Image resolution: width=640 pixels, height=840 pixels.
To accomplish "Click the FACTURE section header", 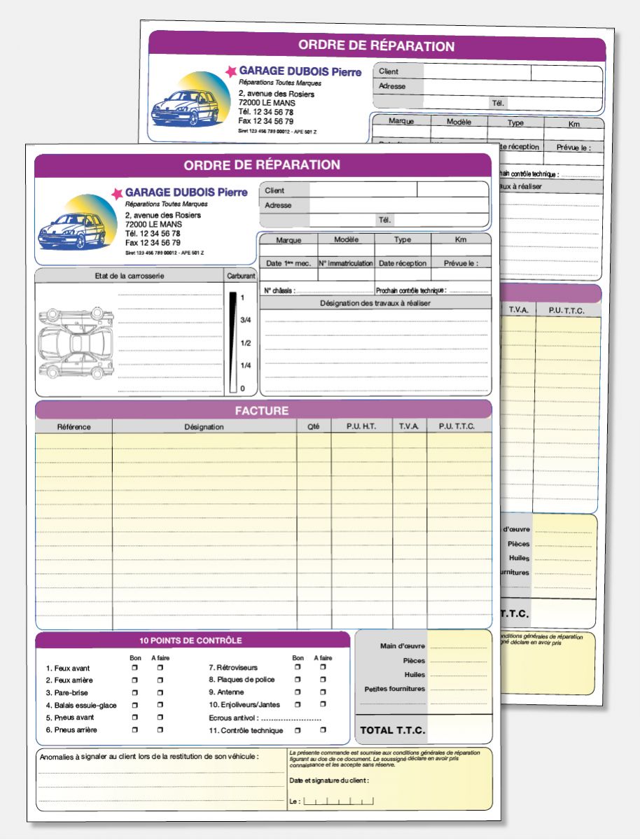I will tap(261, 411).
